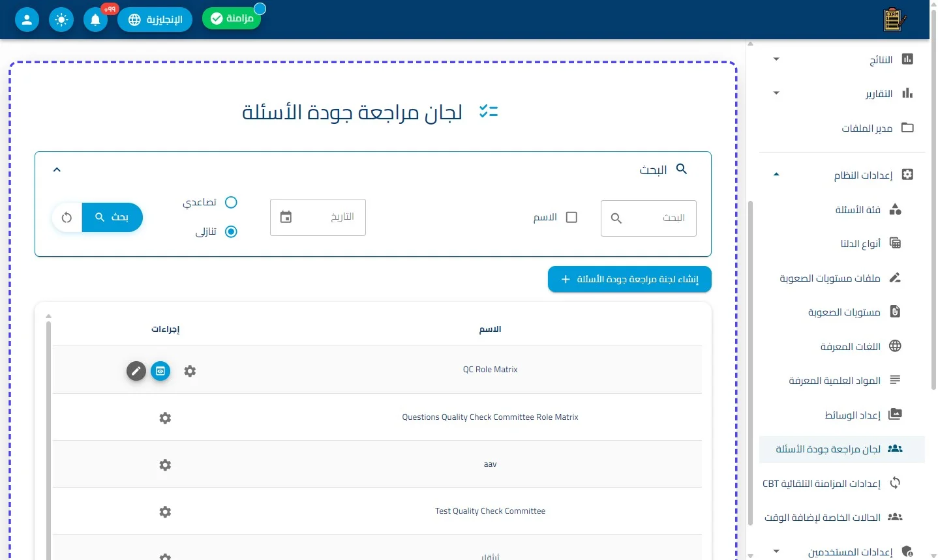The image size is (938, 560).
Task: Click the الاسم column header in the table
Action: click(491, 329)
